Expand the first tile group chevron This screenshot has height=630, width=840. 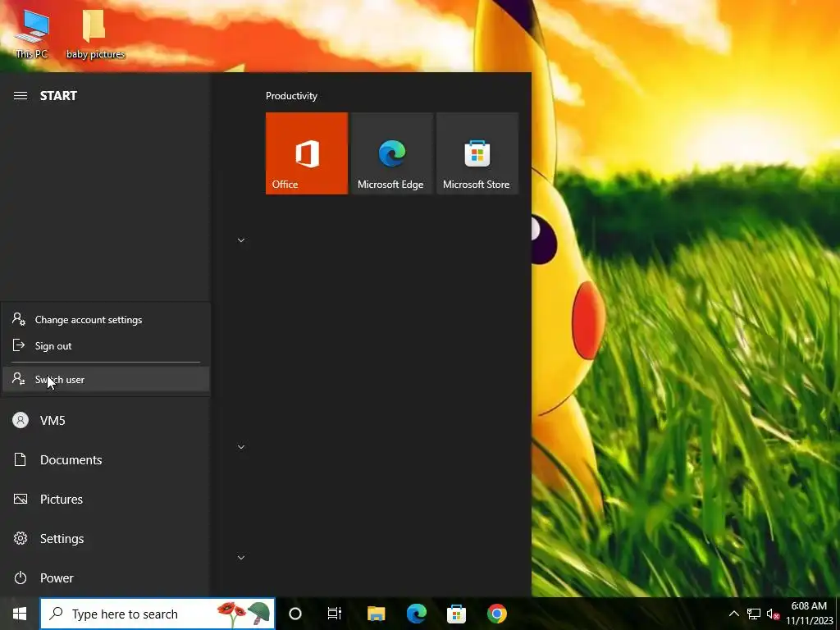coord(241,240)
